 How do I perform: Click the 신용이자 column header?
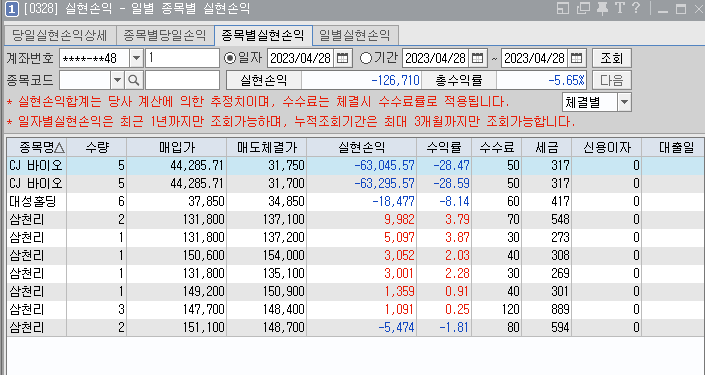[607, 147]
